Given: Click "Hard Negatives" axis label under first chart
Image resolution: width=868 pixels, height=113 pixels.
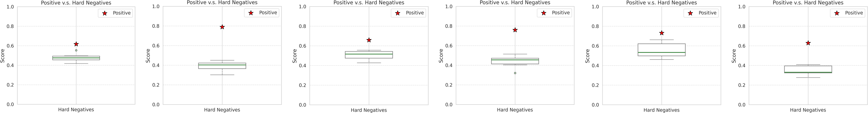Looking at the screenshot, I should point(76,110).
